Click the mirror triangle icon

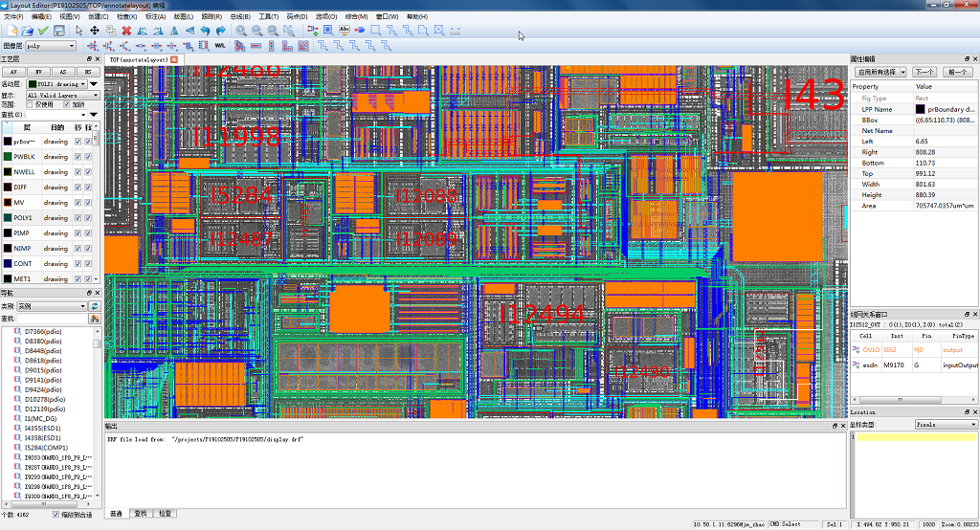[174, 30]
